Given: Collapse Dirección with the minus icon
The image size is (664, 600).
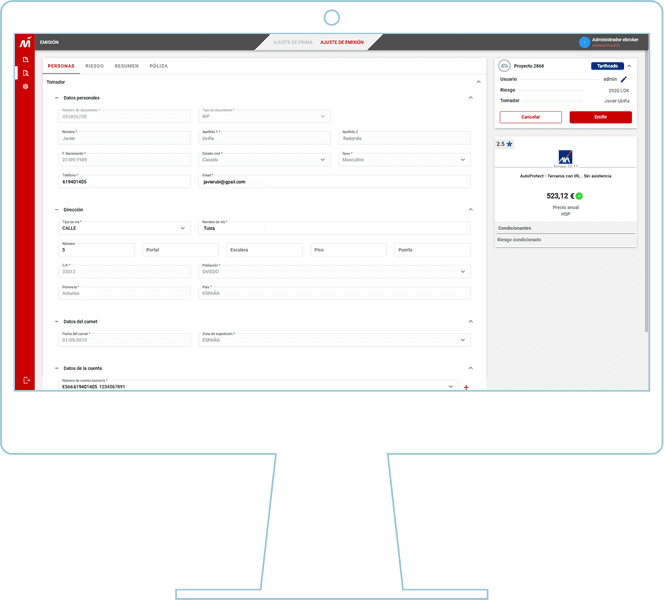Looking at the screenshot, I should coord(56,210).
